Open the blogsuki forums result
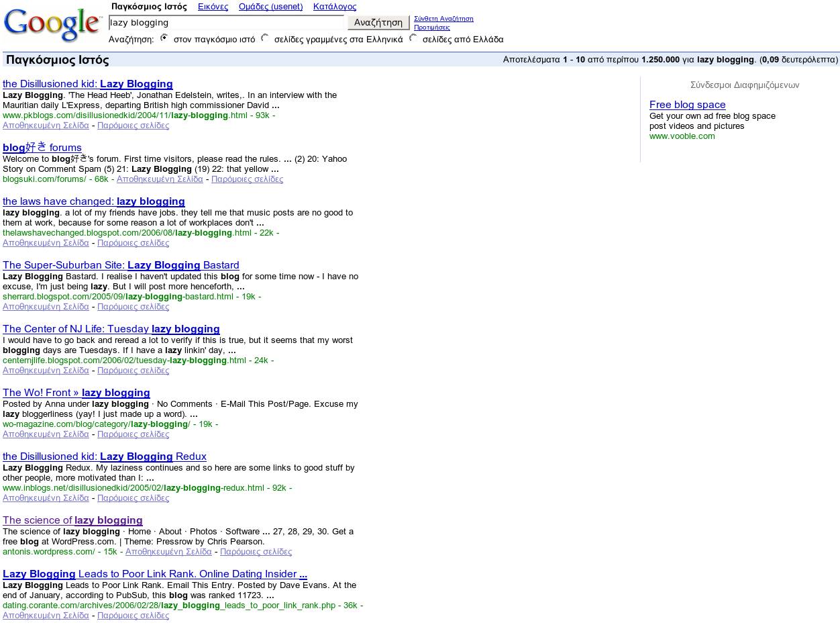The width and height of the screenshot is (840, 627). coord(42,148)
